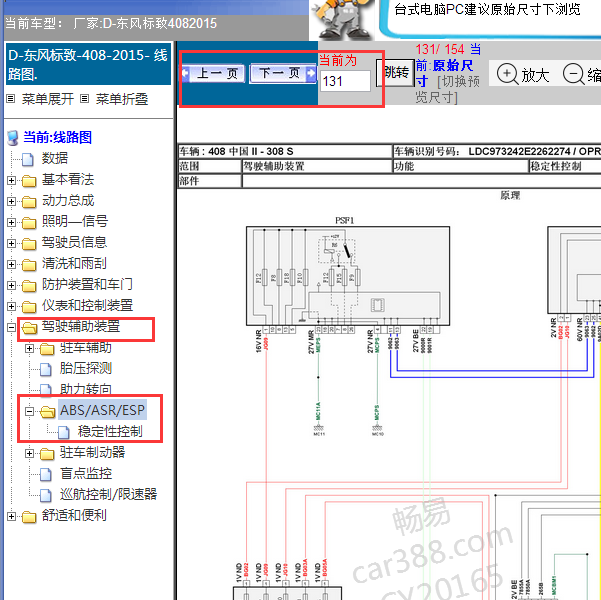Zoom in with the 放大 magnifier icon

507,73
